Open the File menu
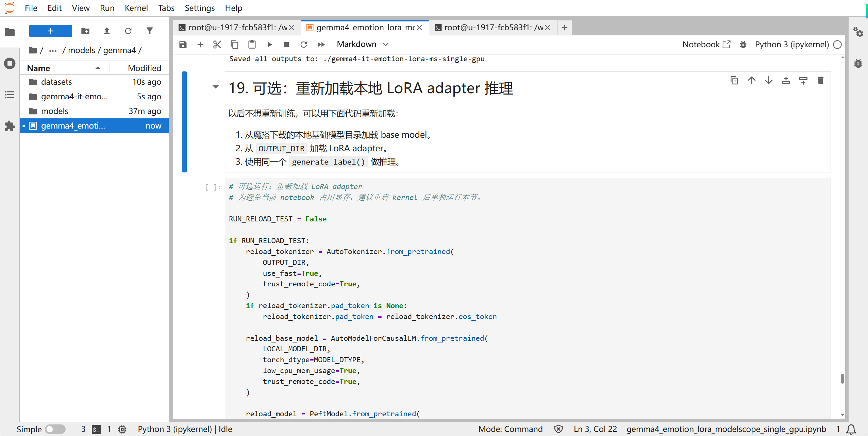 point(31,8)
